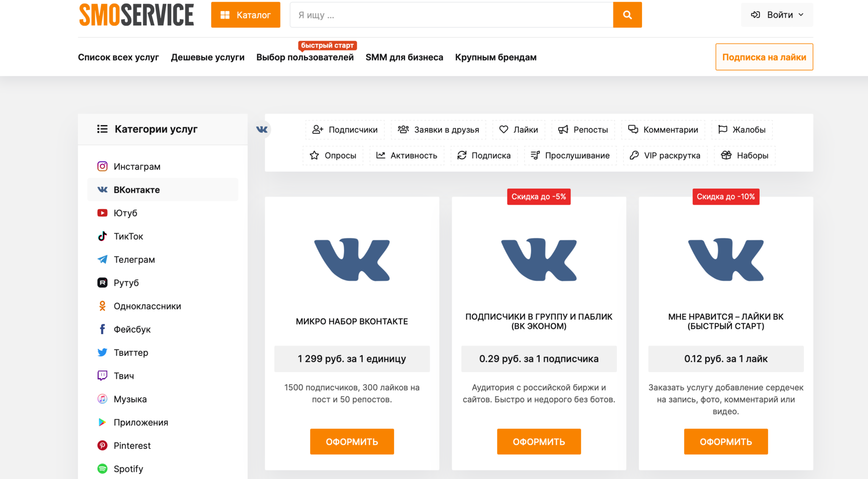Click the Odnoklassniki icon in sidebar
The width and height of the screenshot is (868, 479).
point(103,306)
